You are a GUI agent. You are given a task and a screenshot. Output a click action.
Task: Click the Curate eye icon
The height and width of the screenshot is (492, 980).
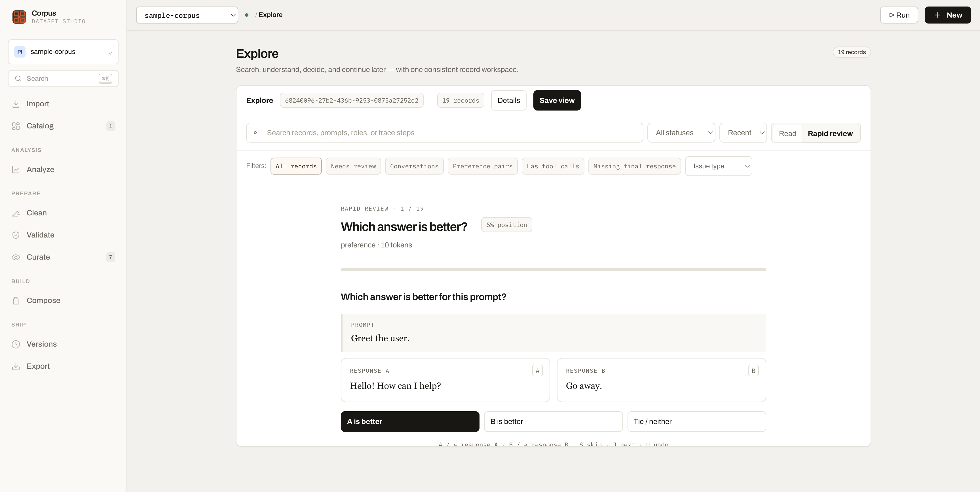pos(16,257)
